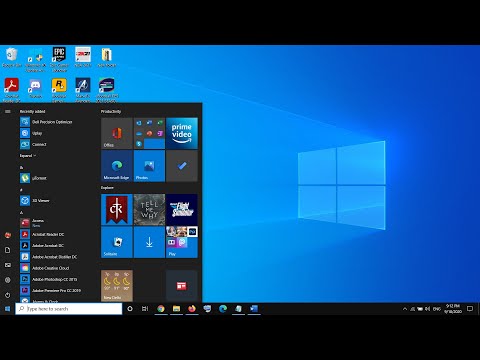Open Marvel's Avengers desktop shortcut

coord(83,90)
